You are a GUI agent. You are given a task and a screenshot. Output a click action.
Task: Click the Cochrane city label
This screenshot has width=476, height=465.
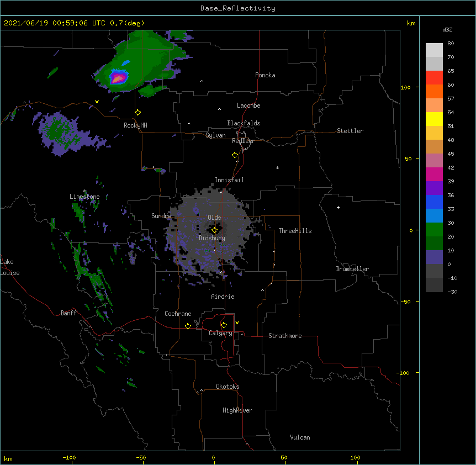coord(178,314)
